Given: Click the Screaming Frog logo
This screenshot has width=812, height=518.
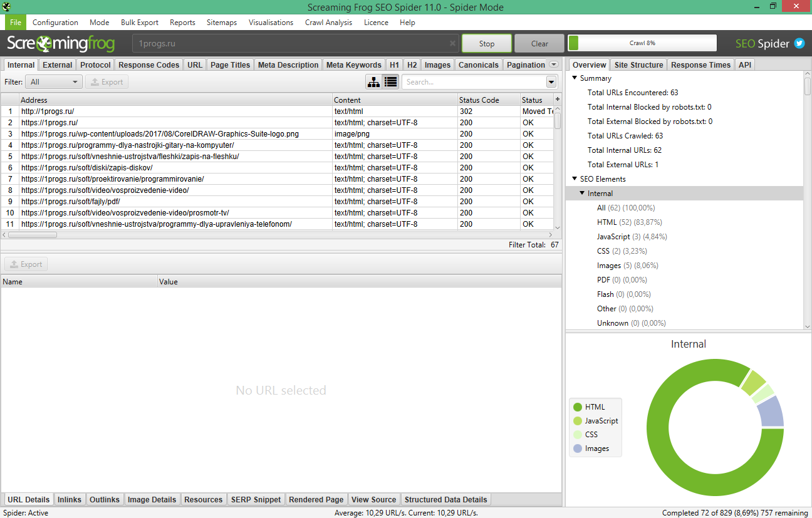Looking at the screenshot, I should coord(61,43).
